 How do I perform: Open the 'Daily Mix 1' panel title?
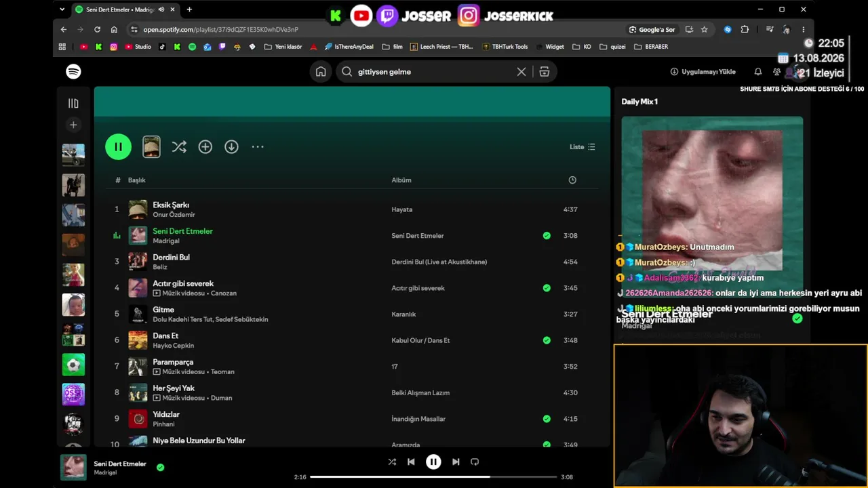click(x=639, y=102)
